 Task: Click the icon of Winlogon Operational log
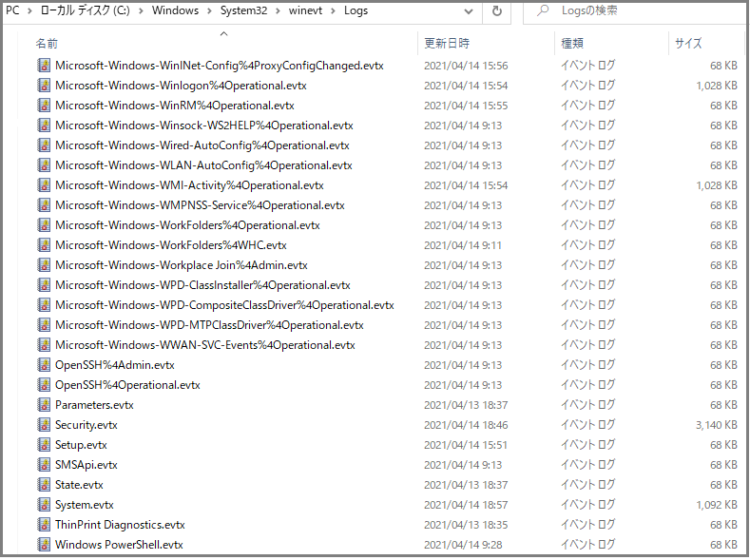44,86
